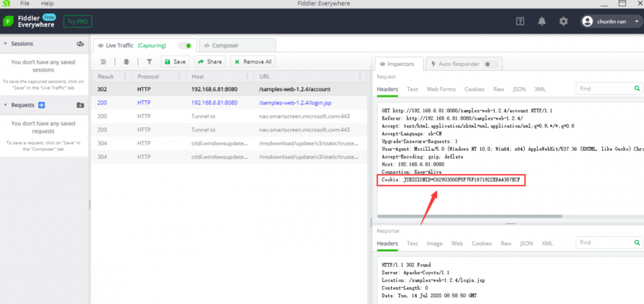Open notifications bell icon

(x=542, y=21)
